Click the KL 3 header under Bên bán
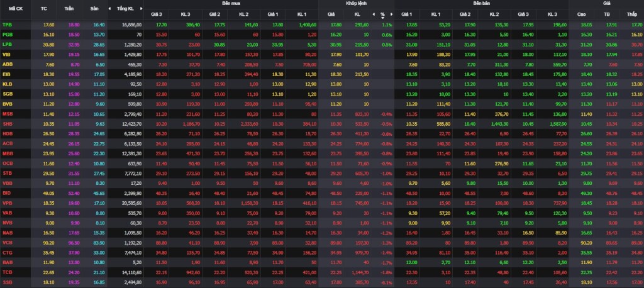The image size is (644, 288). click(x=552, y=14)
